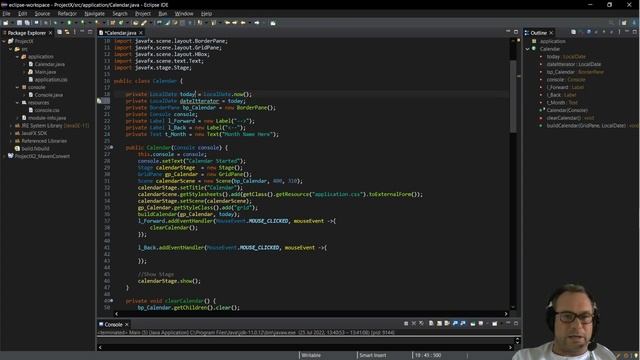The image size is (640, 360).
Task: Collapse the resources package node
Action: click(x=18, y=102)
